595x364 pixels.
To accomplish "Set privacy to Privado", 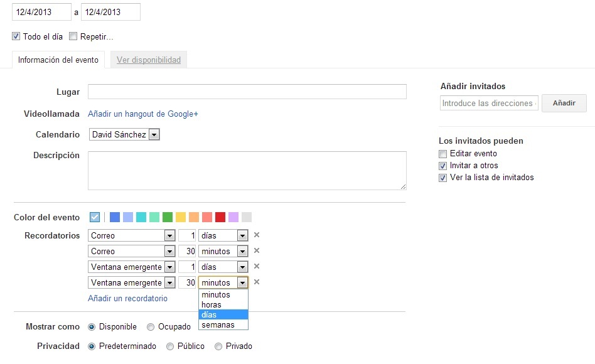I will [x=218, y=346].
